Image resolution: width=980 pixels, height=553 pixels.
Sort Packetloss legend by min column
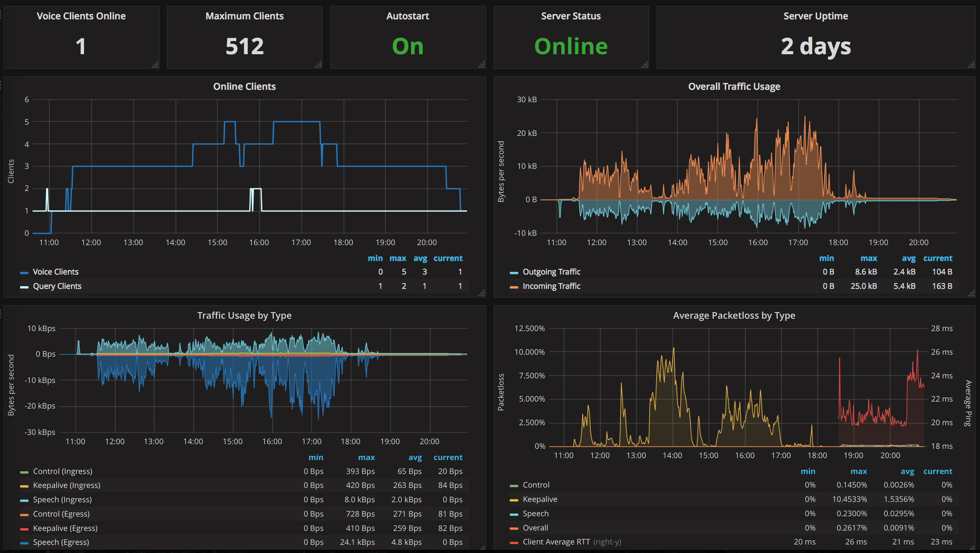point(808,471)
